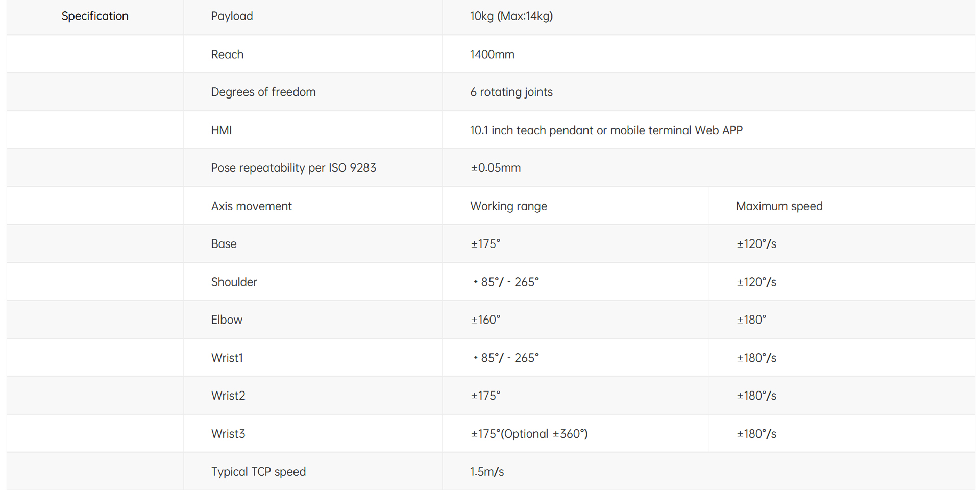Click the Elbow working range ±160° value
The image size is (980, 490).
coord(485,320)
